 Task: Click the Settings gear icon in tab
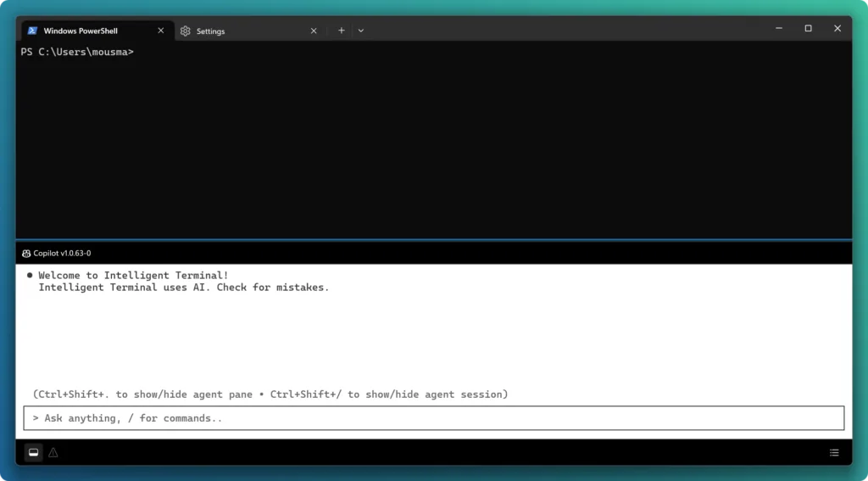pyautogui.click(x=186, y=31)
